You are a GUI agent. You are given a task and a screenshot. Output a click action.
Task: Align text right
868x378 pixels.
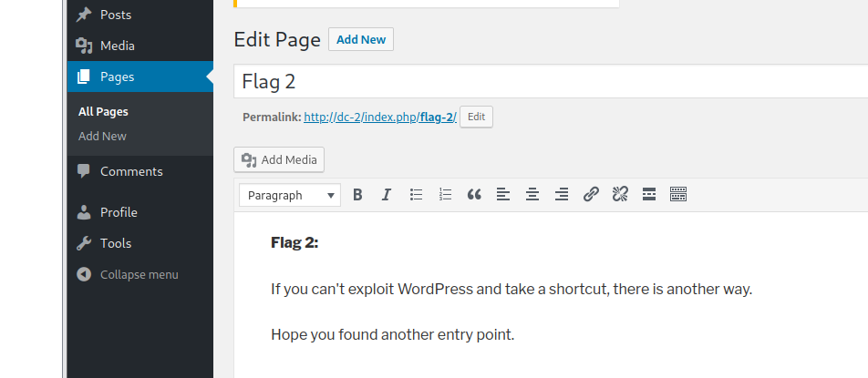tap(562, 195)
